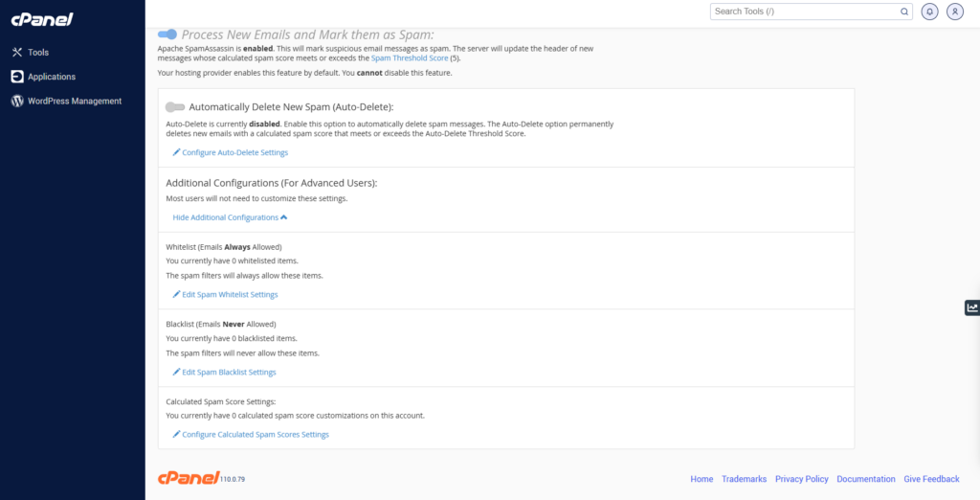The height and width of the screenshot is (500, 980).
Task: Open Configure Calculated Spam Scores Settings
Action: pos(255,434)
